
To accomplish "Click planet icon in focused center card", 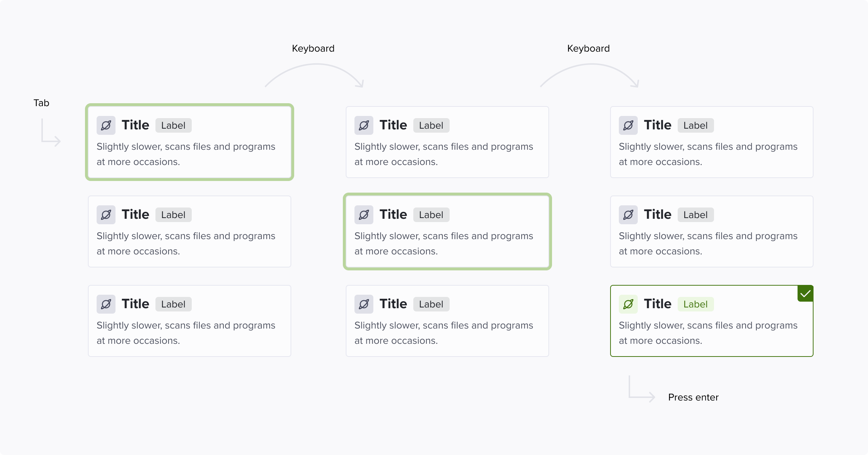I will pos(364,215).
